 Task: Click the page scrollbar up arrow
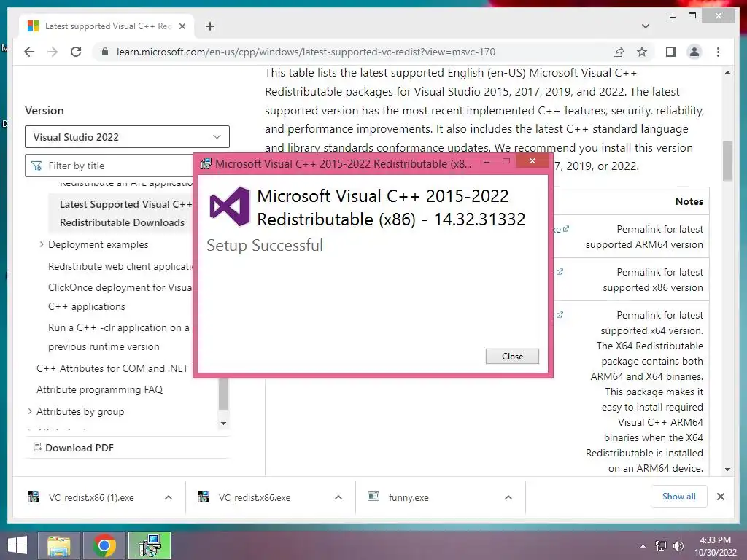727,72
